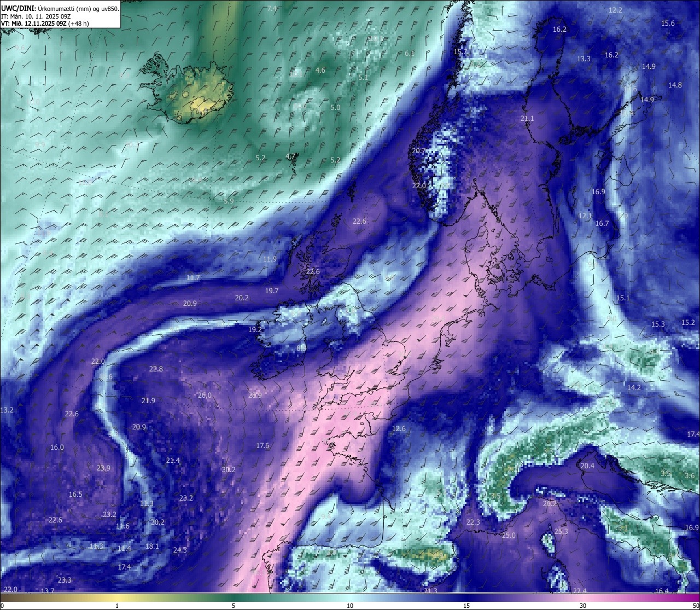This screenshot has width=700, height=610.
Task: Click the value label 20.4
Action: [587, 466]
